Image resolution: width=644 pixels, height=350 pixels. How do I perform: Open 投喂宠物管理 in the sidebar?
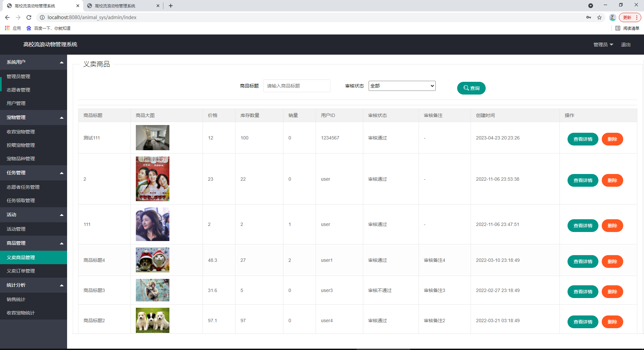34,145
